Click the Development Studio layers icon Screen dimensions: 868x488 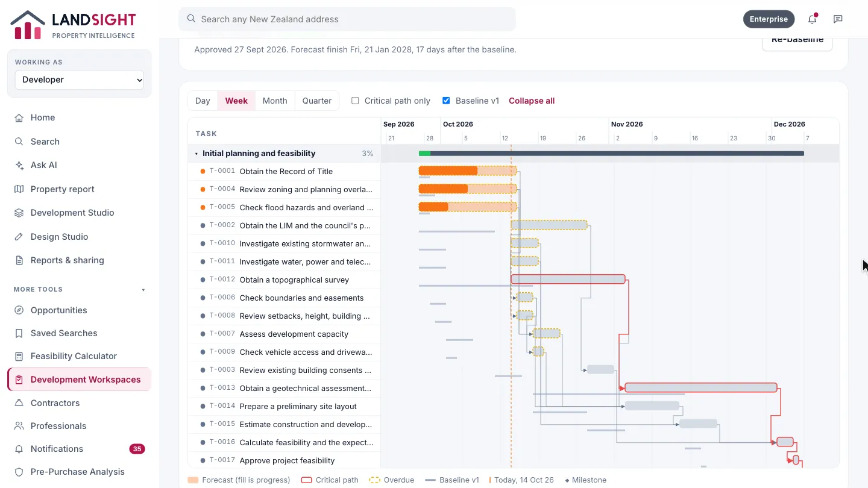[19, 213]
